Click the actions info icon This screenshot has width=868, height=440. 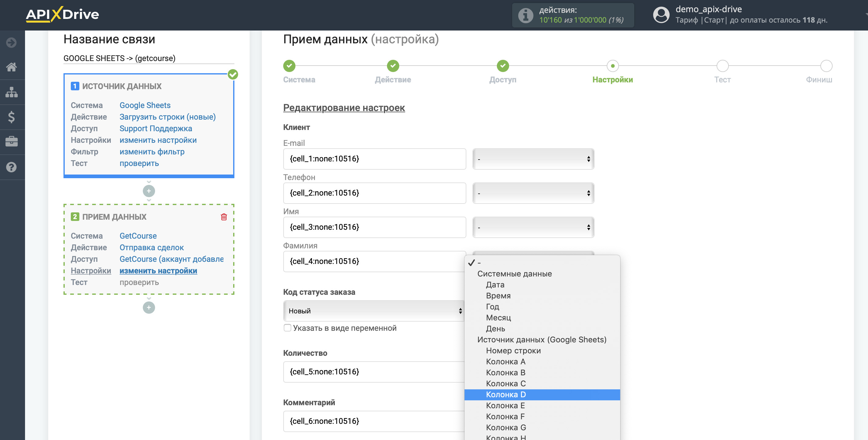tap(525, 15)
